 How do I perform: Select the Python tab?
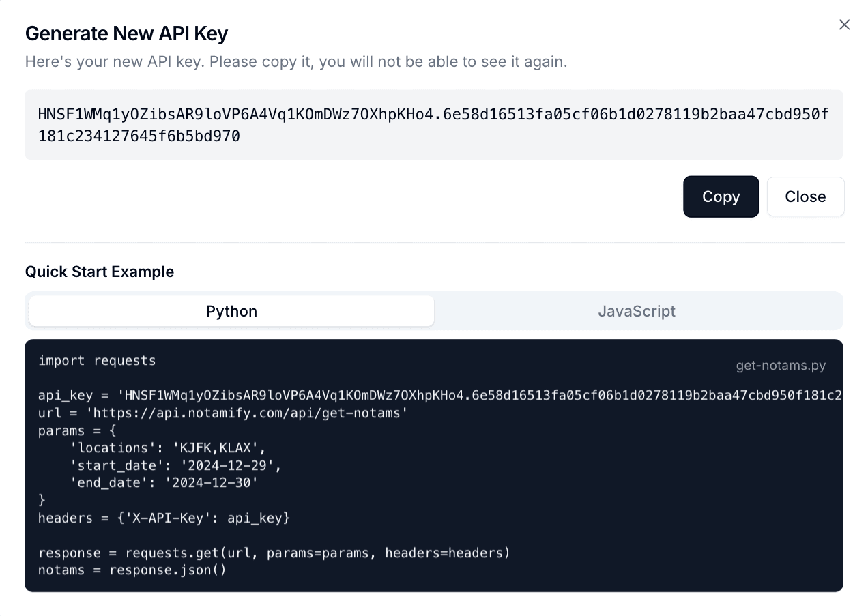click(231, 311)
